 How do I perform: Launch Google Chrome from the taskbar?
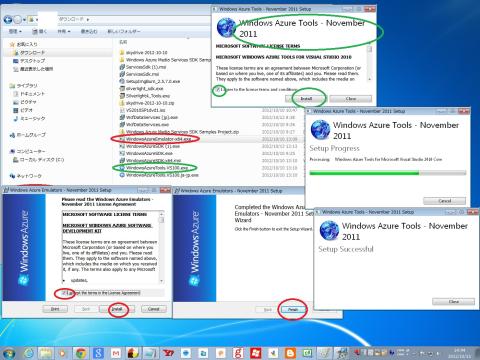pos(81,353)
